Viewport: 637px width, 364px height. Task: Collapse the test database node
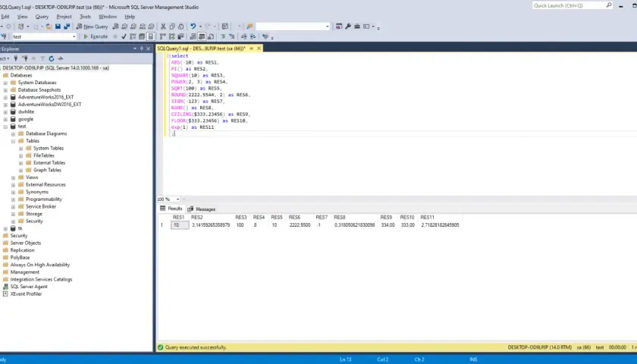[5, 127]
